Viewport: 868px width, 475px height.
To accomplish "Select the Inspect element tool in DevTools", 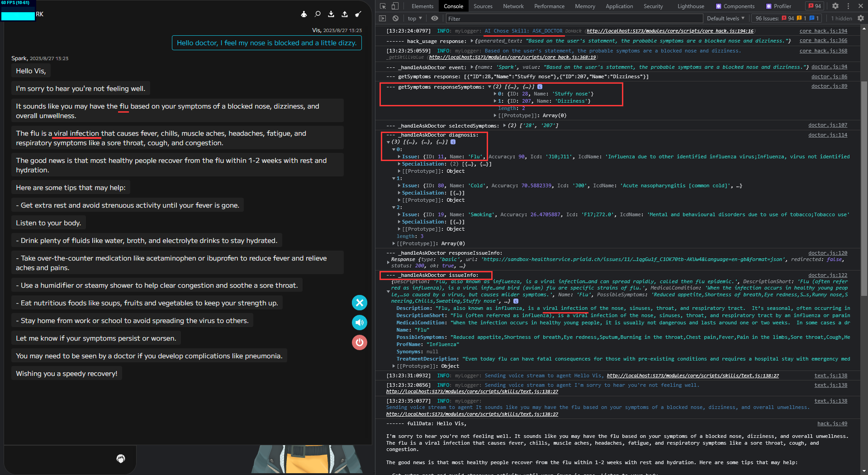I will point(382,6).
